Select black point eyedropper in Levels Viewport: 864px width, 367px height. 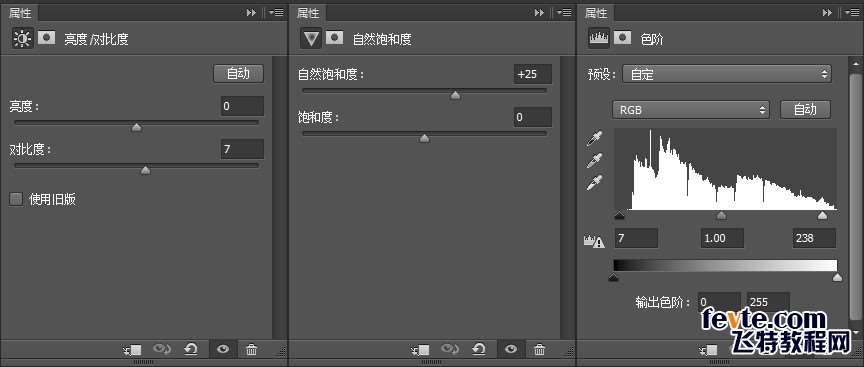click(x=594, y=138)
